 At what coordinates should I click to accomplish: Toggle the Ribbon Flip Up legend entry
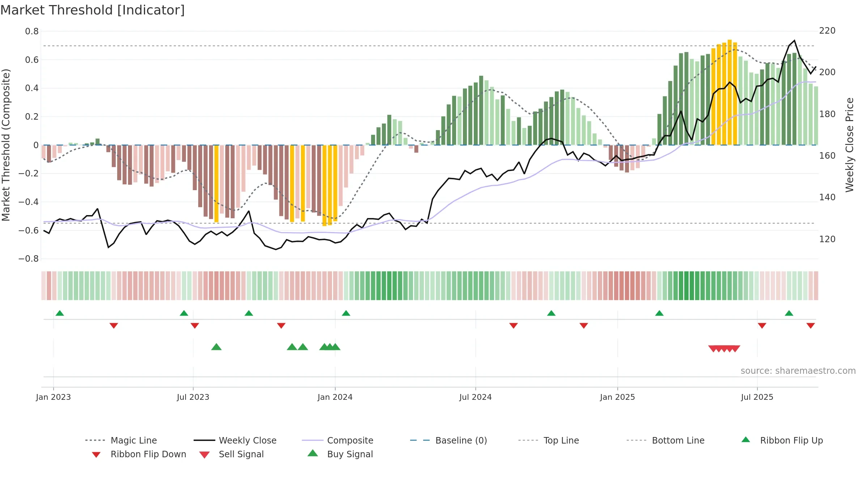(782, 440)
